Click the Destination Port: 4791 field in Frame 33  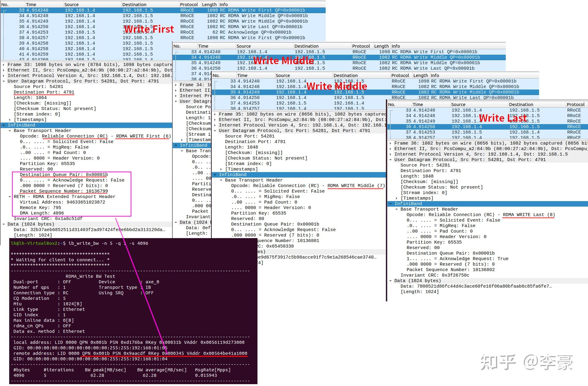pos(44,92)
